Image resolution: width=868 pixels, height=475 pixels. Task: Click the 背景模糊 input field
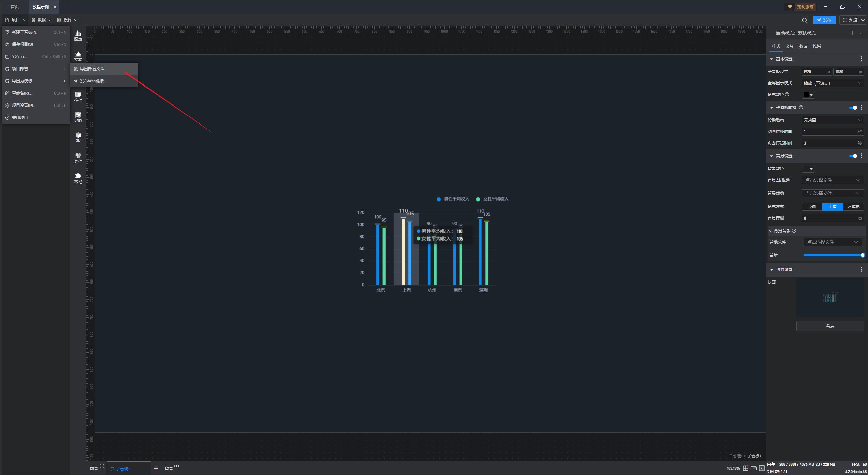[829, 218]
